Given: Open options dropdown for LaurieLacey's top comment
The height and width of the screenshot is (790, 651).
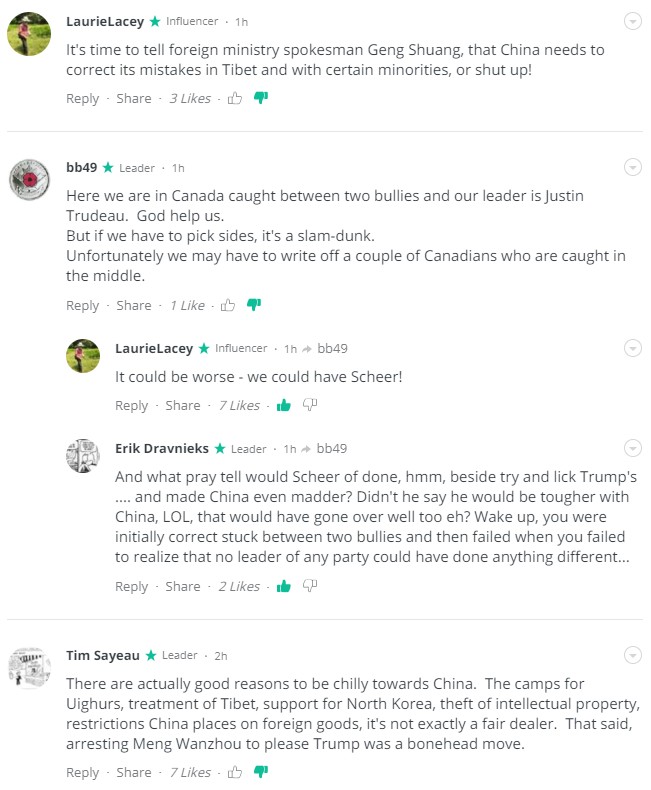Looking at the screenshot, I should coord(632,21).
